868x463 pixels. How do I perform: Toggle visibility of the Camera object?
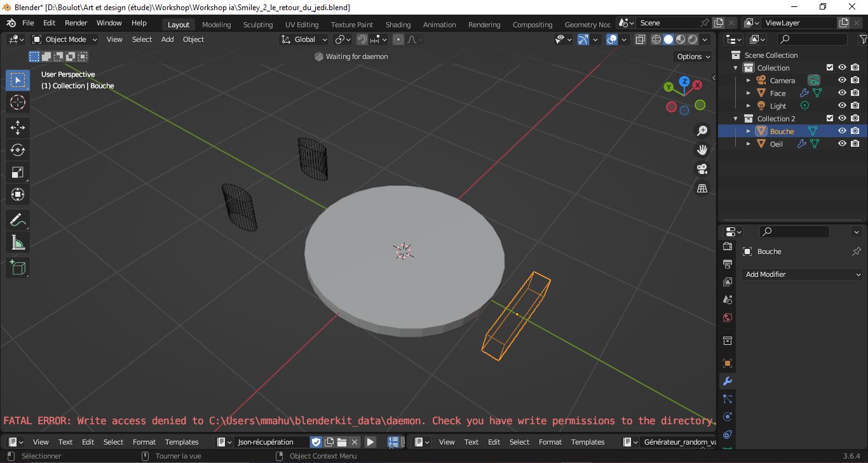click(x=842, y=80)
